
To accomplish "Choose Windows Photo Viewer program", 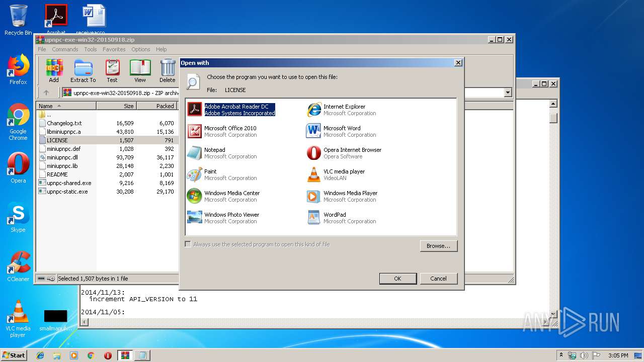I will [x=223, y=218].
